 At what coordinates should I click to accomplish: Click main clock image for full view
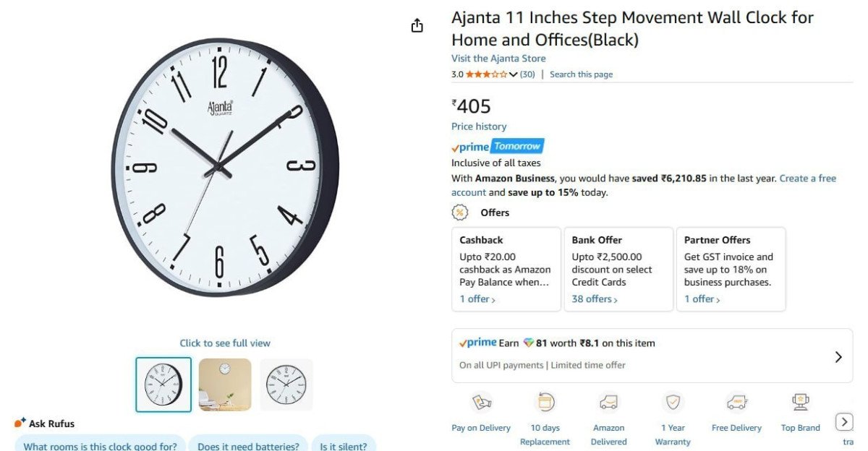coord(225,168)
